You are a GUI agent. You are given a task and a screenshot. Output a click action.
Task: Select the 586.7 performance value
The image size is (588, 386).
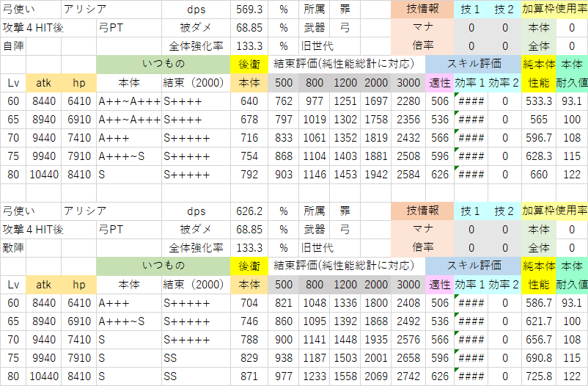[538, 303]
